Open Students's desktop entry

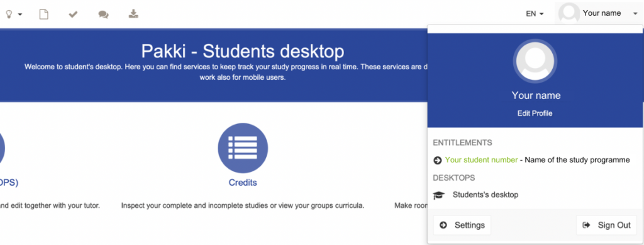click(485, 195)
